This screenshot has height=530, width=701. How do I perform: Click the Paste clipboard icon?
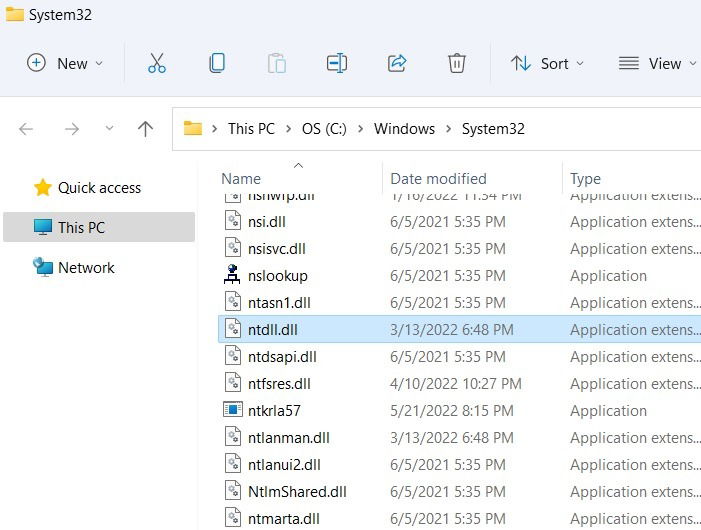coord(277,63)
